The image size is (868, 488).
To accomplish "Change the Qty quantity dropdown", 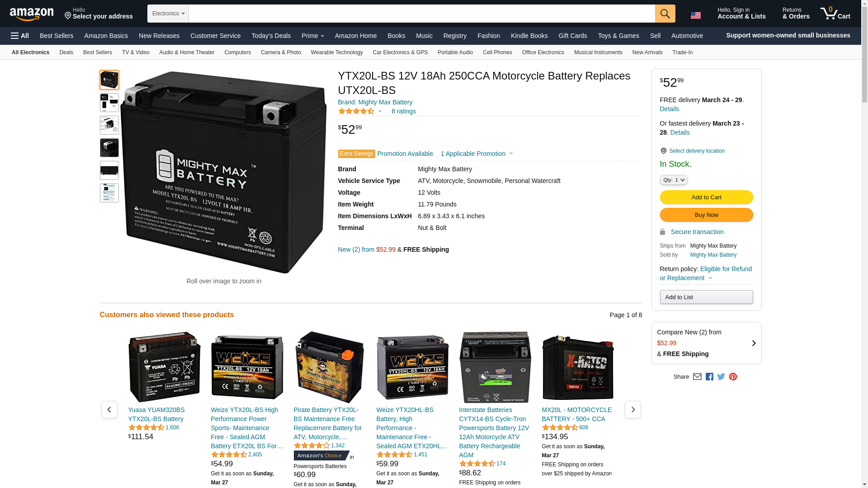I will pos(674,180).
